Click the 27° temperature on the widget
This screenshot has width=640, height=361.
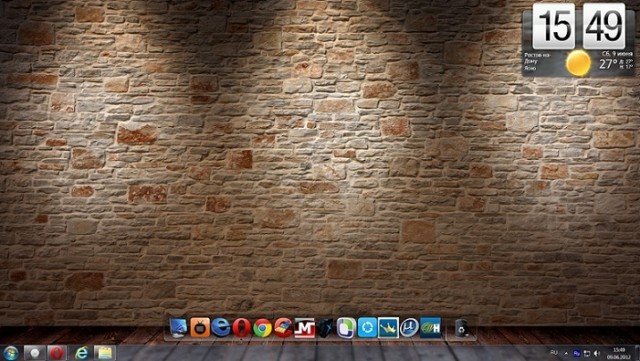pyautogui.click(x=608, y=64)
